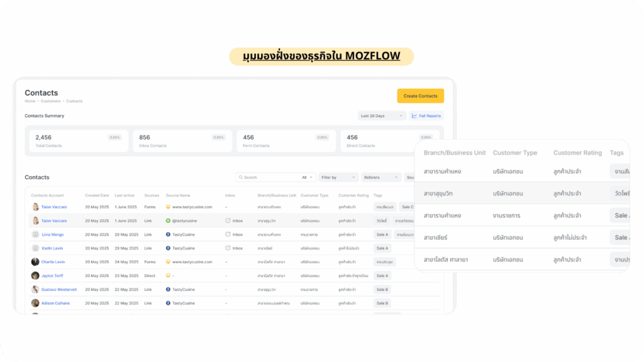Click the Create Contacts button

pos(420,96)
